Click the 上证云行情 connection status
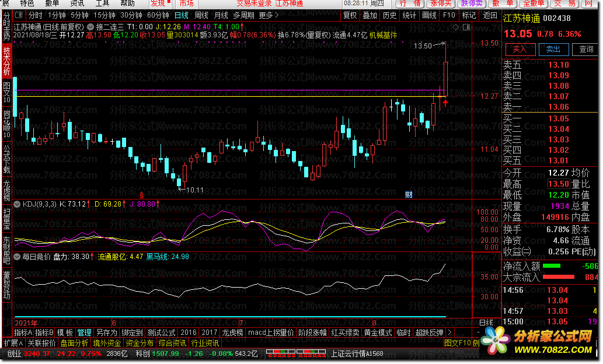 pyautogui.click(x=357, y=353)
